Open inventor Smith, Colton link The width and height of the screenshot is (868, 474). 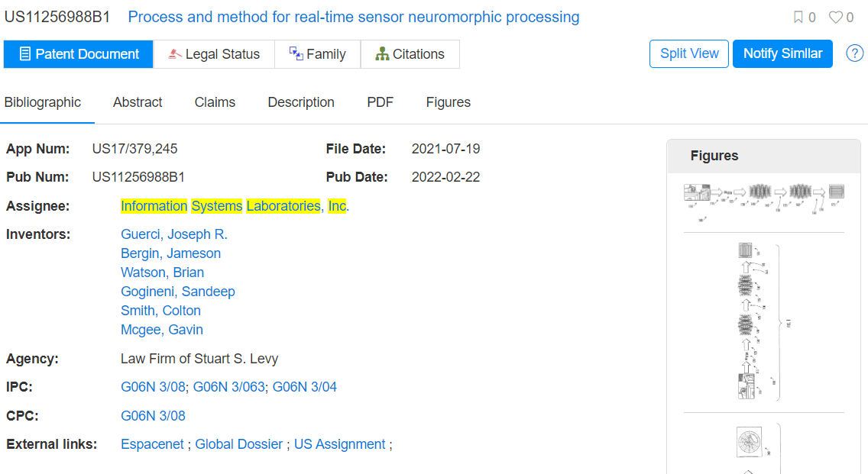160,311
